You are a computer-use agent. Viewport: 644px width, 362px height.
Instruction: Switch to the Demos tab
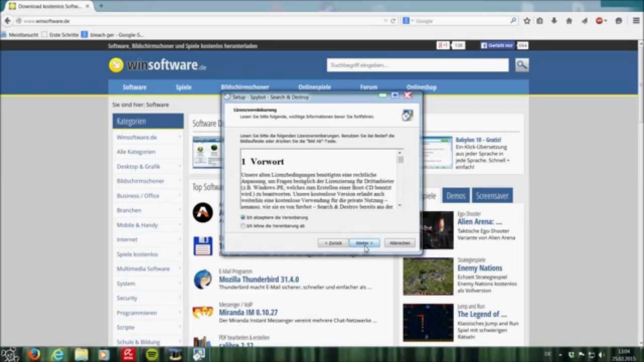coord(456,196)
